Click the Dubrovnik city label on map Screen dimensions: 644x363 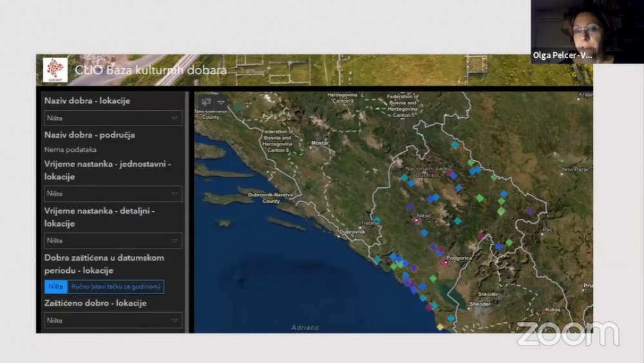tap(352, 231)
